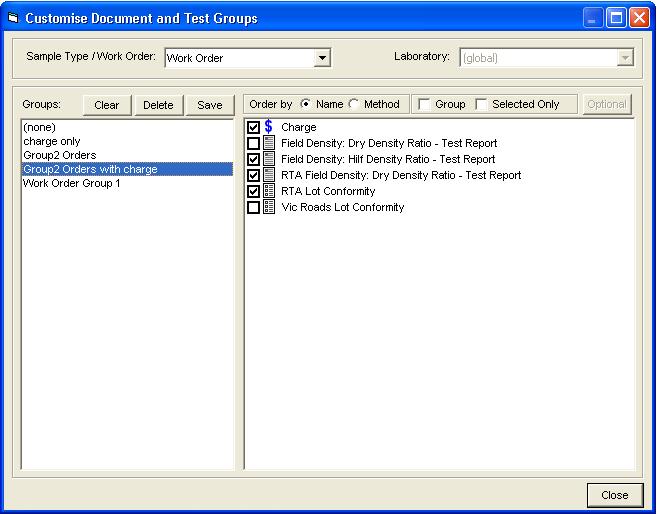Click the RTA Field Density report icon
This screenshot has height=514, width=657.
(268, 175)
